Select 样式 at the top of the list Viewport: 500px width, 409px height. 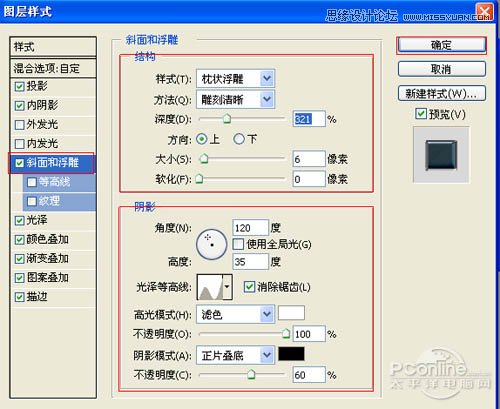(53, 47)
